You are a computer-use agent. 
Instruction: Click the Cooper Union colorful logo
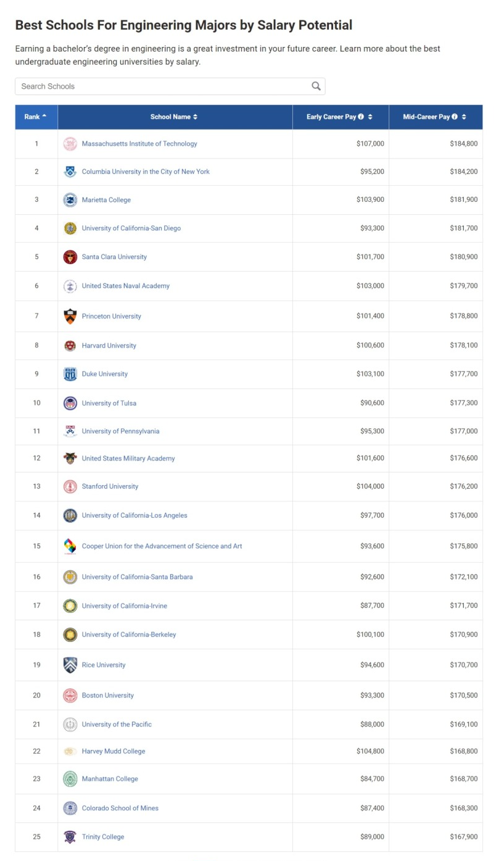[70, 546]
